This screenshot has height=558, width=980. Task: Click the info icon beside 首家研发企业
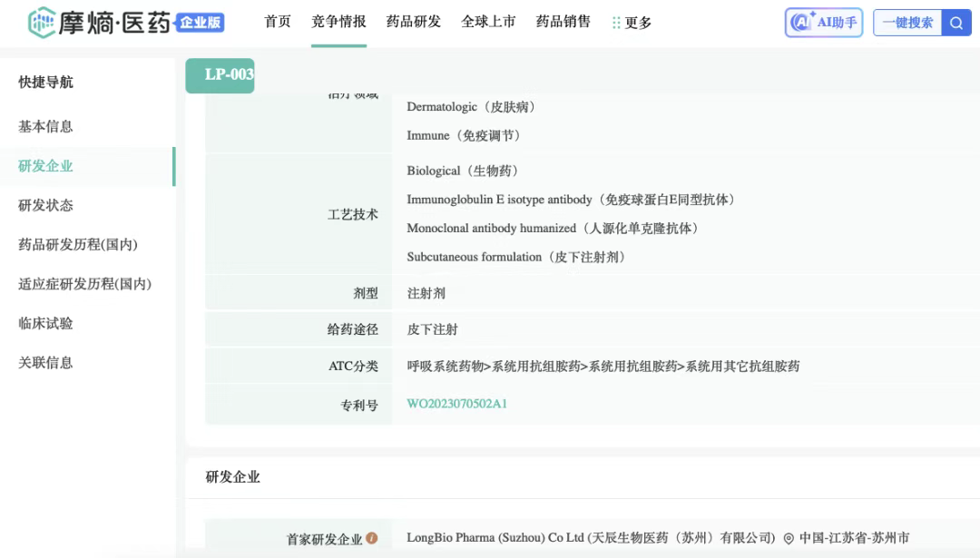point(372,538)
